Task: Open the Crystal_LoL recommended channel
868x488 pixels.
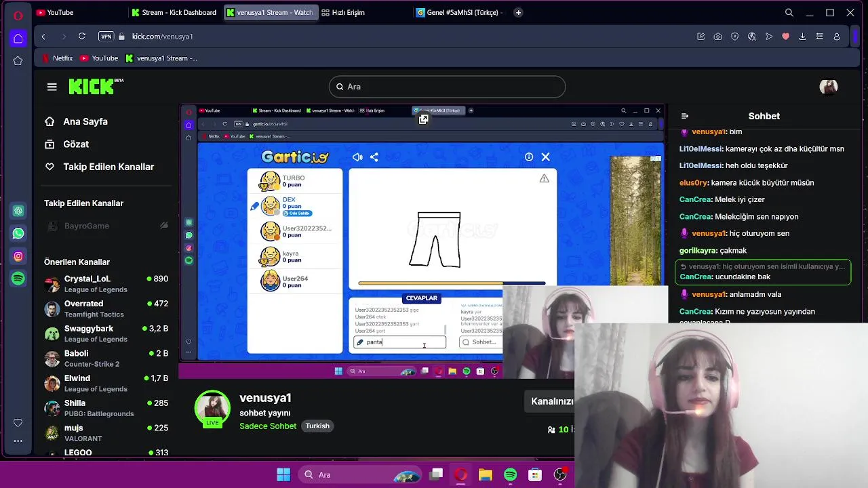Action: [106, 284]
